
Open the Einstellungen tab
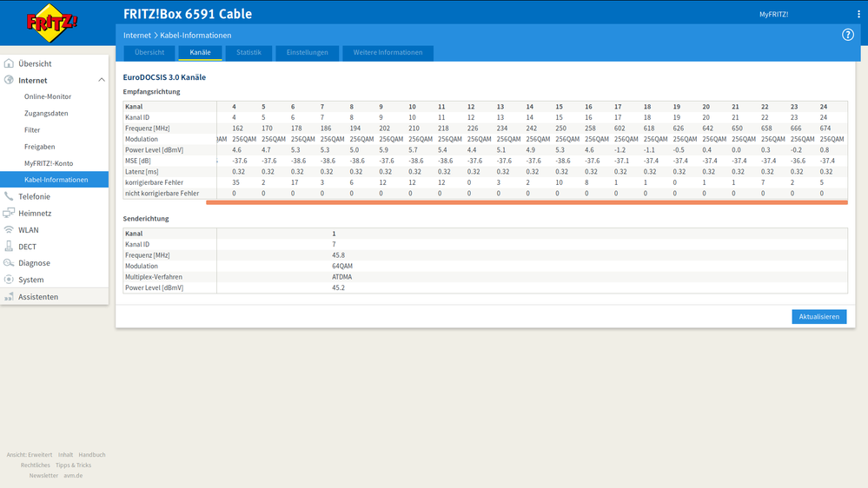pyautogui.click(x=308, y=53)
